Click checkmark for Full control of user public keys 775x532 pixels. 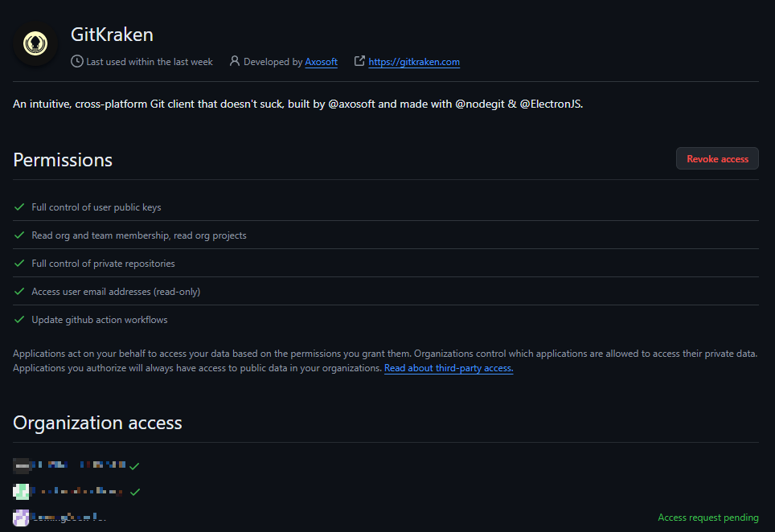point(19,207)
